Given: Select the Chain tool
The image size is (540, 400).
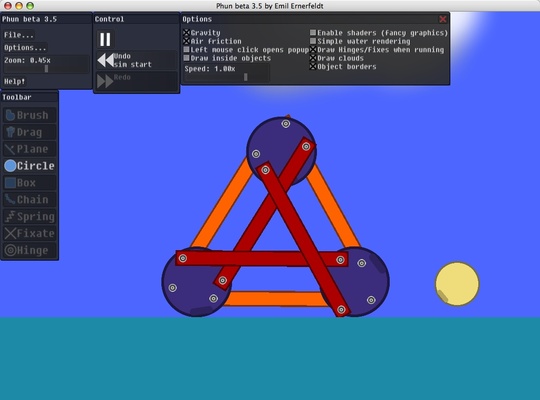Looking at the screenshot, I should (30, 199).
